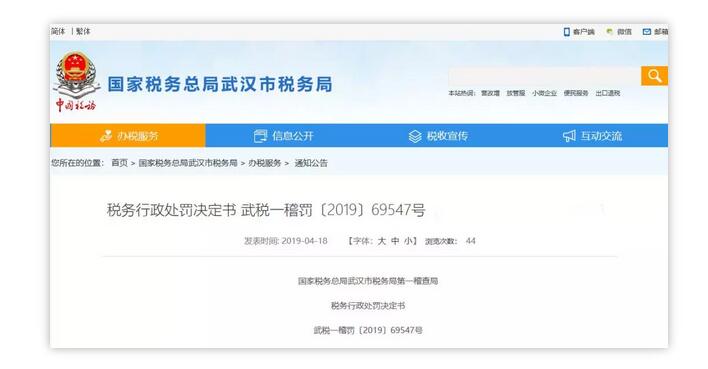Focus the site search input field

coord(545,76)
